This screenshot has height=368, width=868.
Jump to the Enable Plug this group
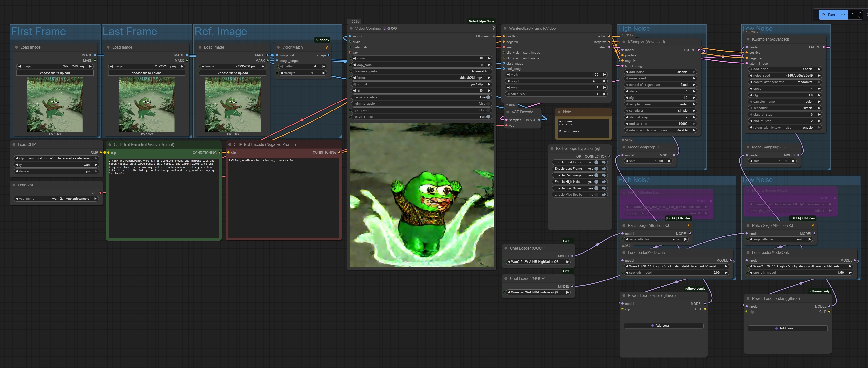(604, 194)
